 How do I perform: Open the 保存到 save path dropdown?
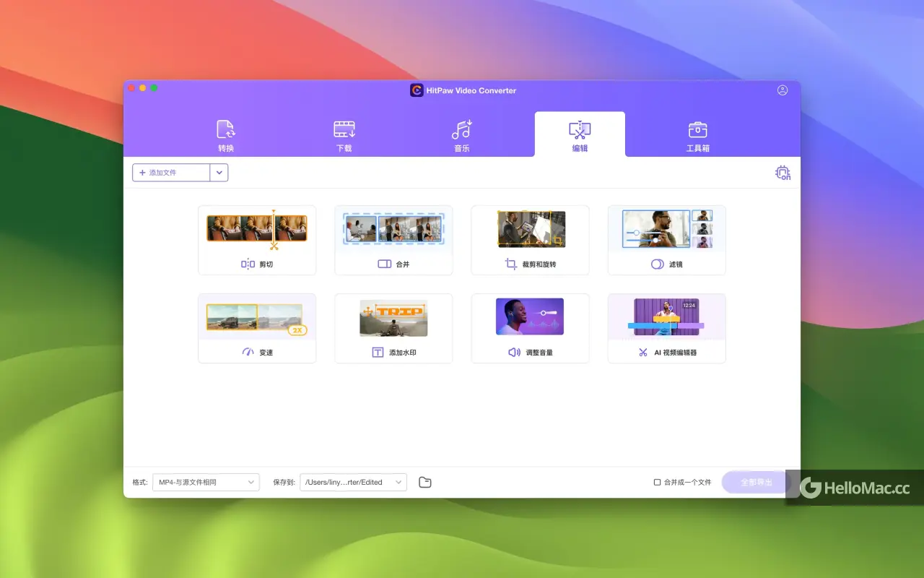(x=353, y=482)
